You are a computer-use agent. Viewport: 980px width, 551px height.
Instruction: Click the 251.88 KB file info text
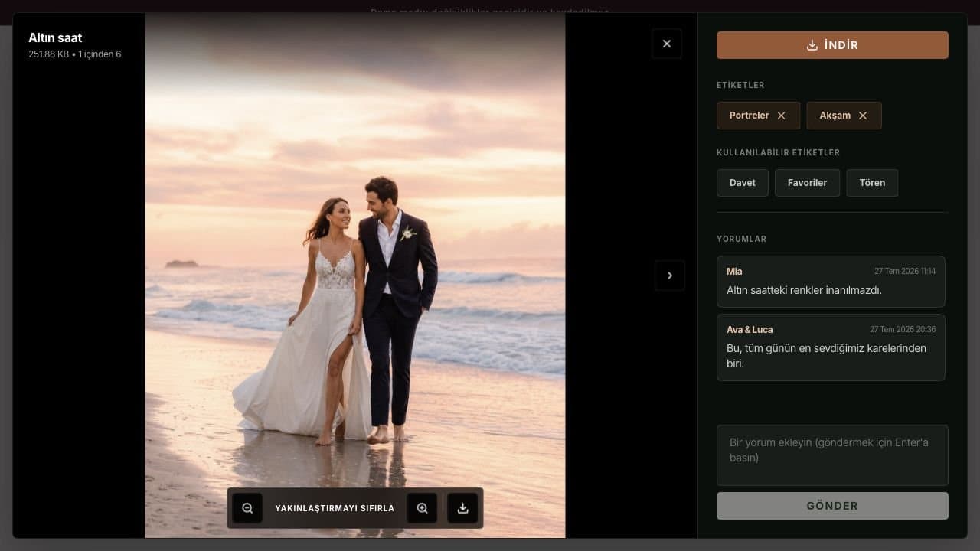click(x=75, y=54)
